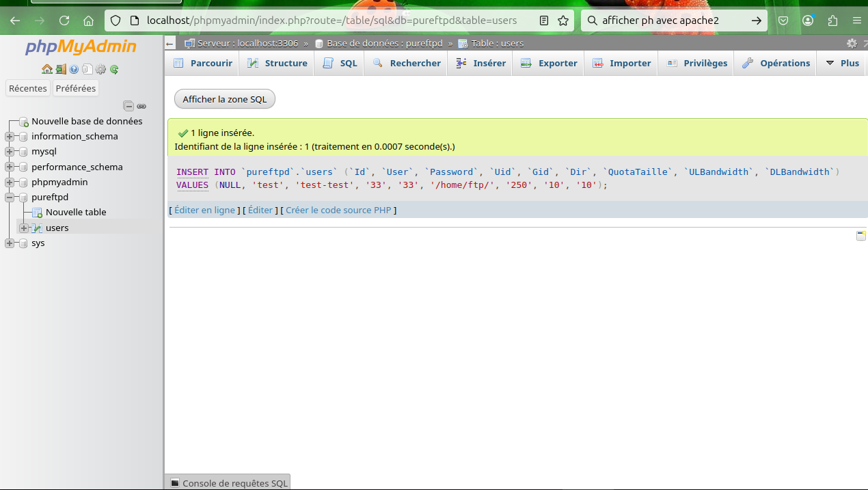Open the Structure tab
Image resolution: width=868 pixels, height=490 pixels.
277,63
